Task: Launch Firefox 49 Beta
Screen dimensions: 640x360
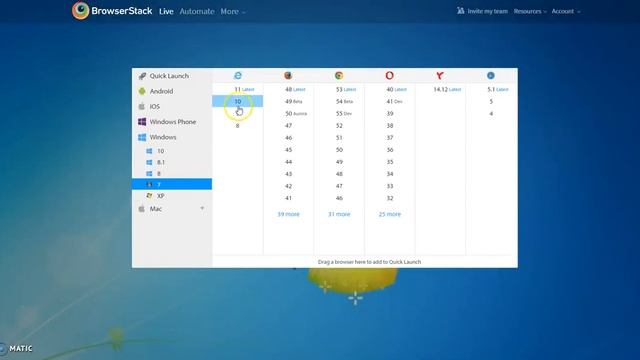Action: (x=289, y=101)
